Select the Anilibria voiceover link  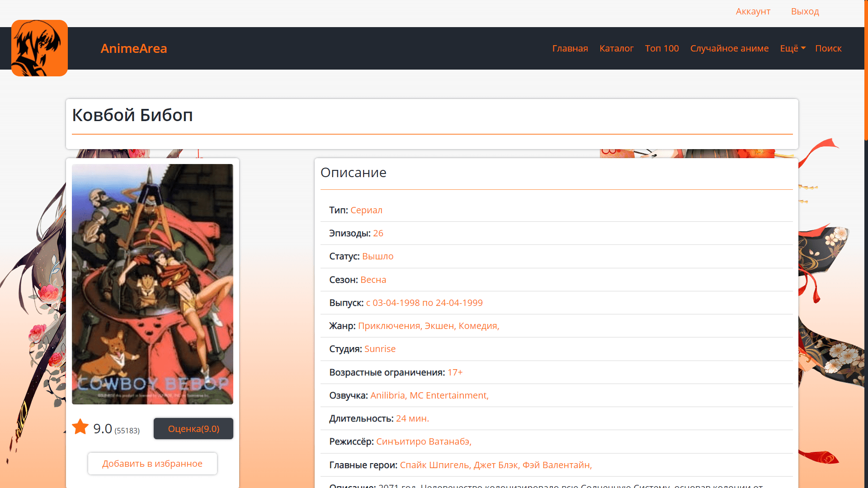tap(388, 395)
